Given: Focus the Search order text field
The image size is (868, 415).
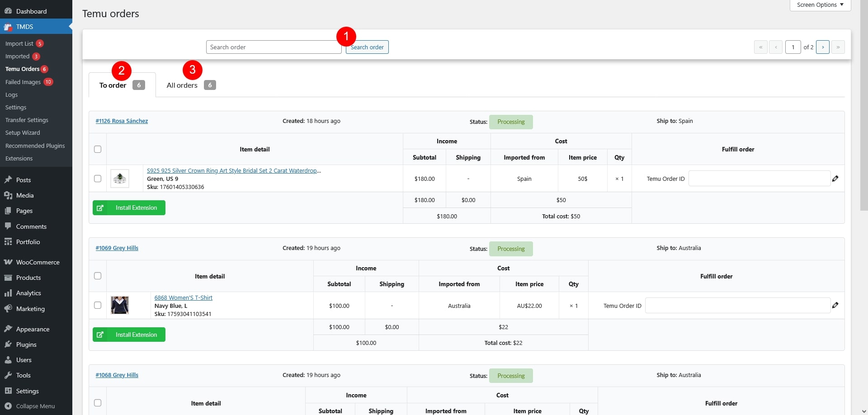Looking at the screenshot, I should (x=274, y=47).
